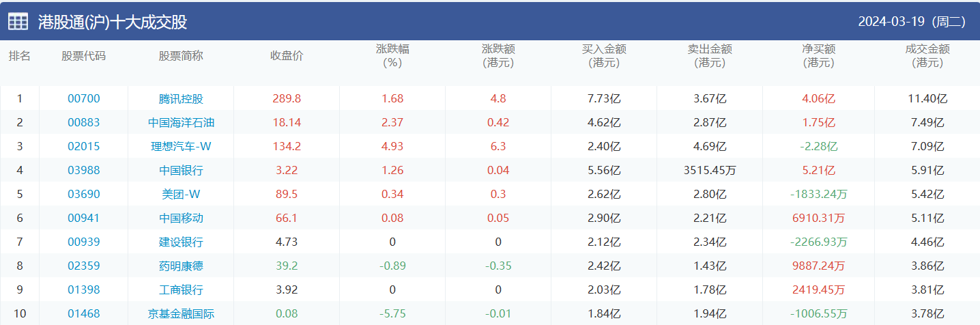Select 中国移动 stock name
Image resolution: width=980 pixels, height=325 pixels.
[181, 218]
